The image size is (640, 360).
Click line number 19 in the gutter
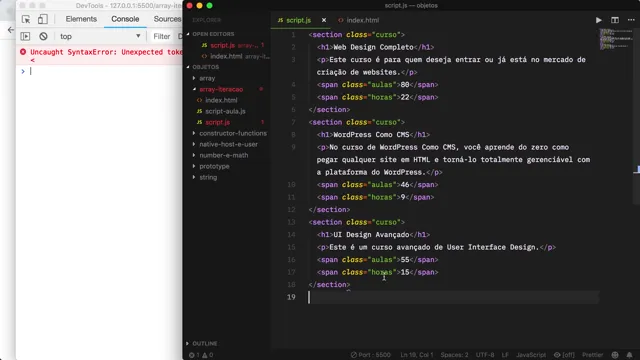[291, 297]
